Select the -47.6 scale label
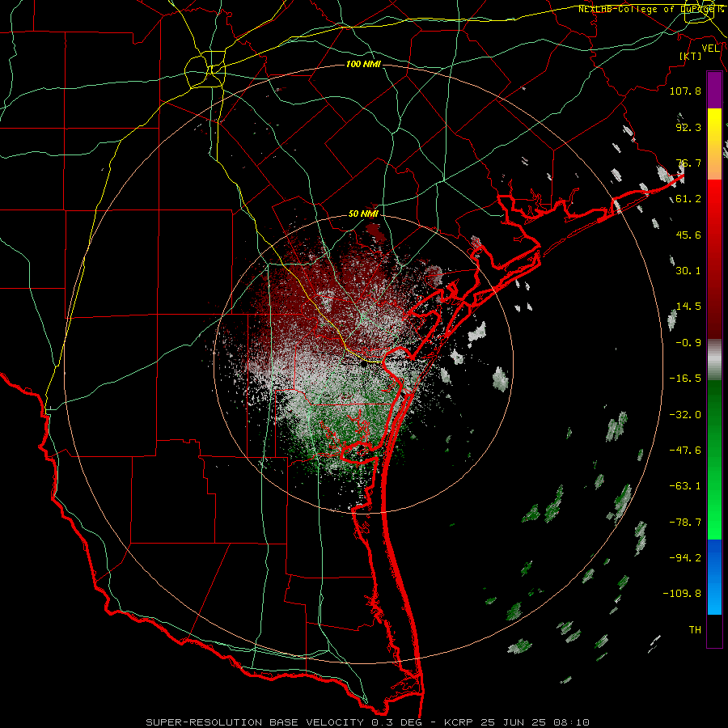Image resolution: width=728 pixels, height=728 pixels. coord(685,451)
